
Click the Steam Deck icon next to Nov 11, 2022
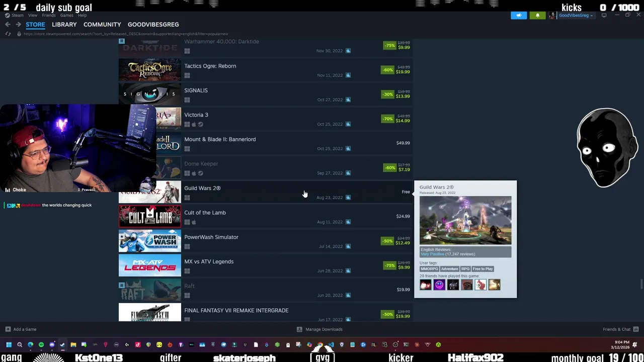(348, 75)
